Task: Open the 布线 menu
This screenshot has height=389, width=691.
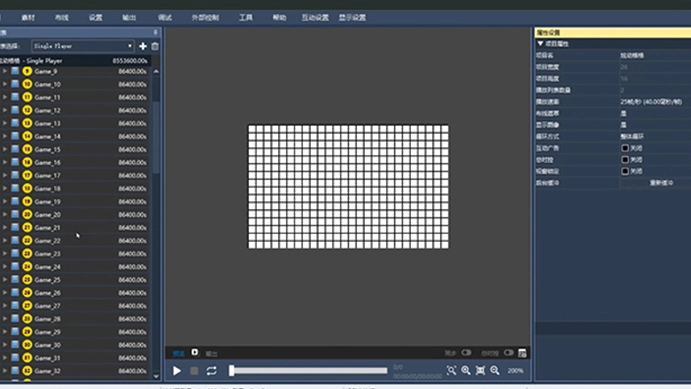Action: tap(62, 18)
